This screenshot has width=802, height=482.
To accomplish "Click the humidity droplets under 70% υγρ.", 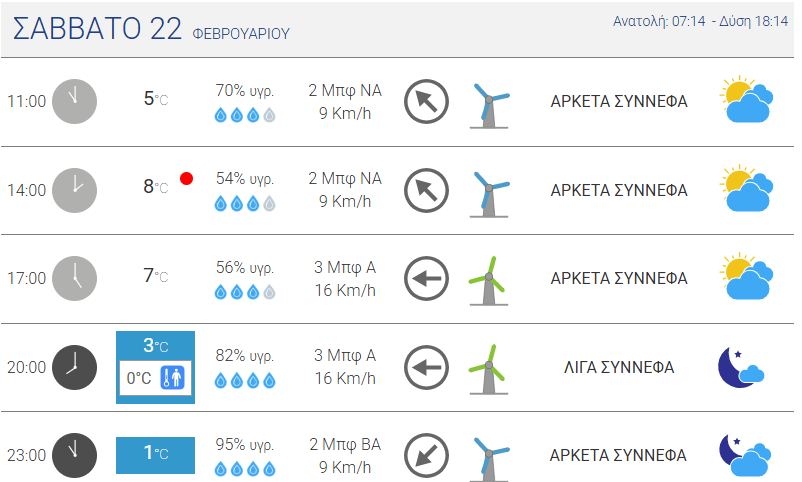I will (x=245, y=115).
